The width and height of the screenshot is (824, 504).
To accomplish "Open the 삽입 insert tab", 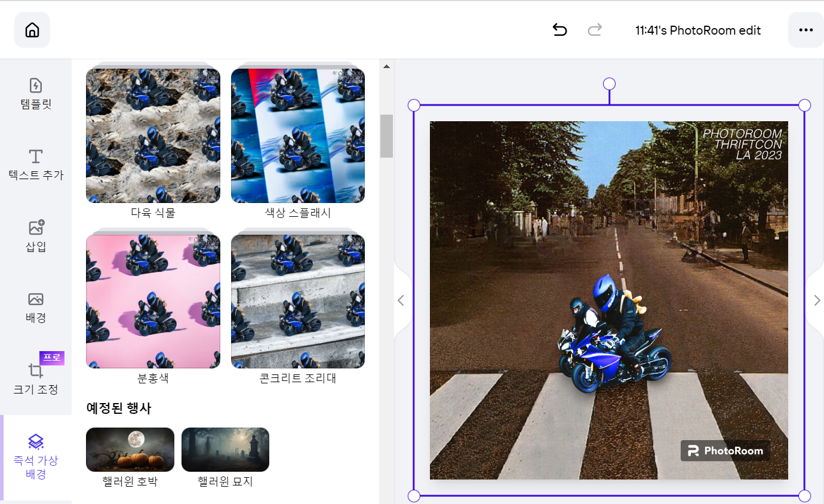I will click(36, 236).
